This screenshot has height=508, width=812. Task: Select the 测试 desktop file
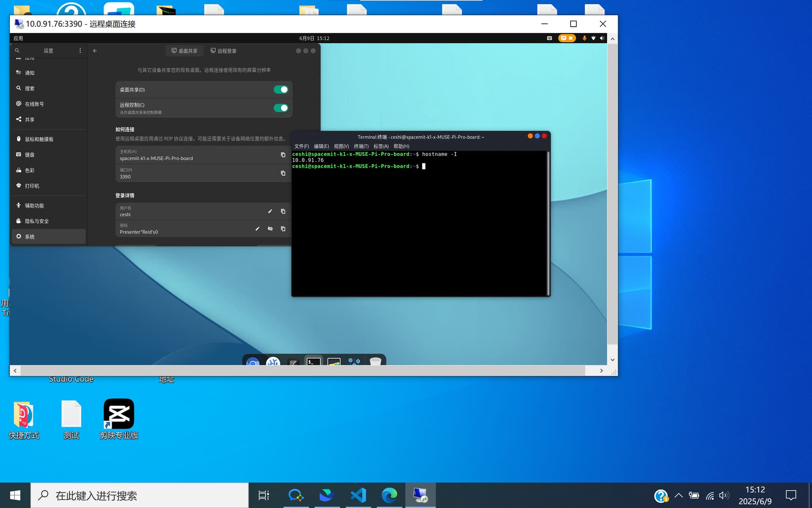click(71, 419)
